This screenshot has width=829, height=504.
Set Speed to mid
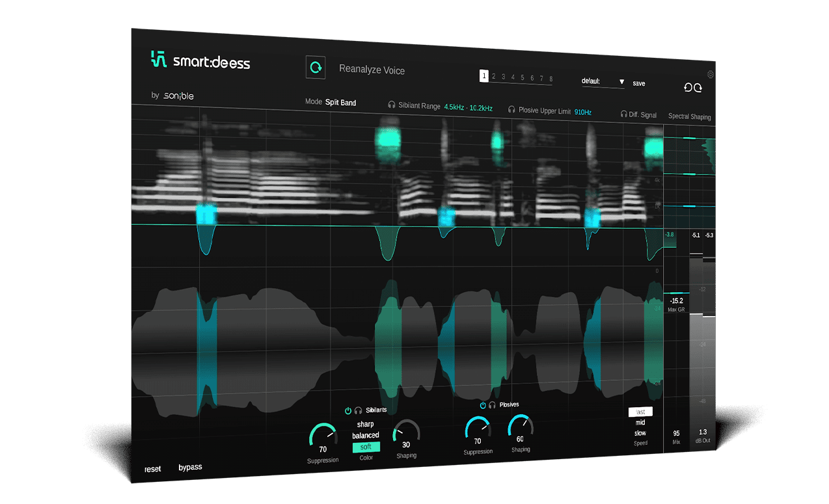coord(640,423)
